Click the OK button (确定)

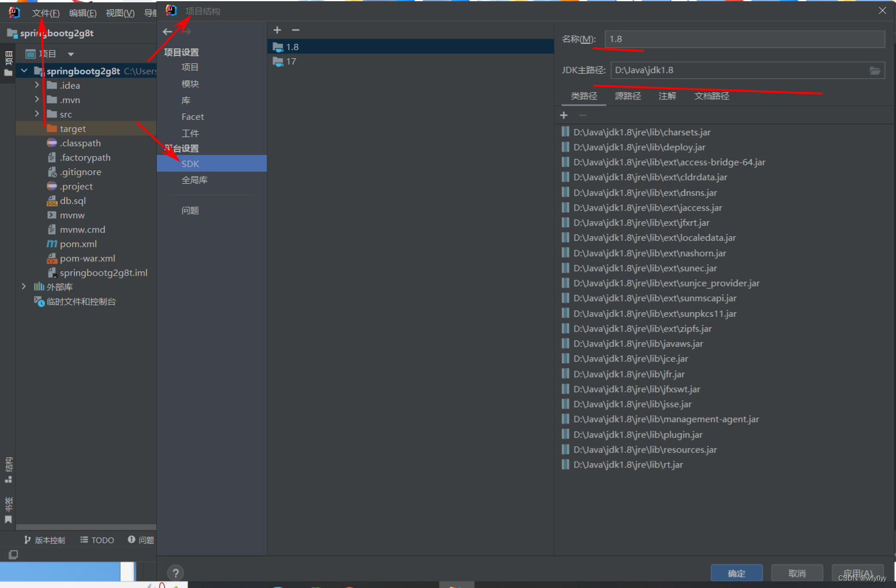pyautogui.click(x=736, y=573)
